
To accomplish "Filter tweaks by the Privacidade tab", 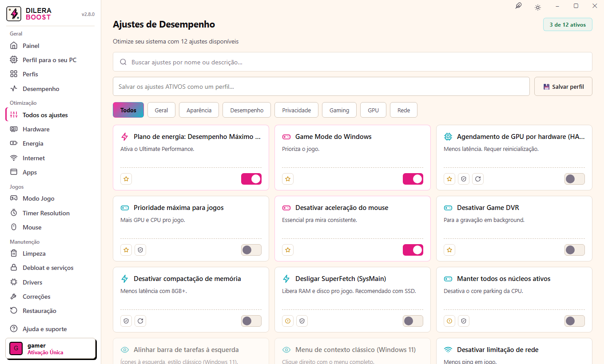I will [x=297, y=110].
